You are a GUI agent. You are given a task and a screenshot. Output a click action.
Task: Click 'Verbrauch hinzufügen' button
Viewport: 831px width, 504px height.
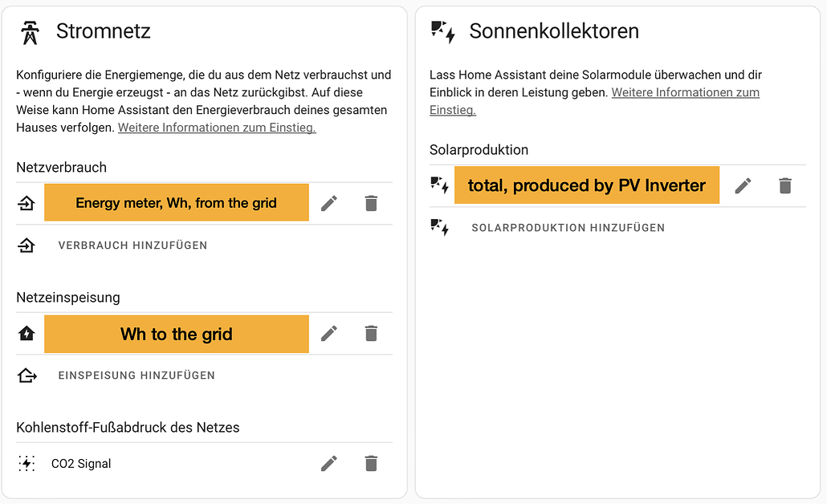tap(132, 246)
